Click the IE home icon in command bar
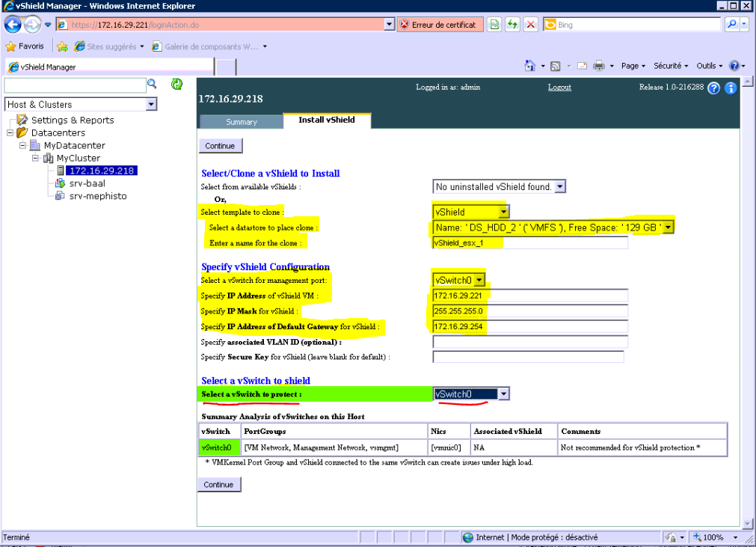 coord(529,66)
